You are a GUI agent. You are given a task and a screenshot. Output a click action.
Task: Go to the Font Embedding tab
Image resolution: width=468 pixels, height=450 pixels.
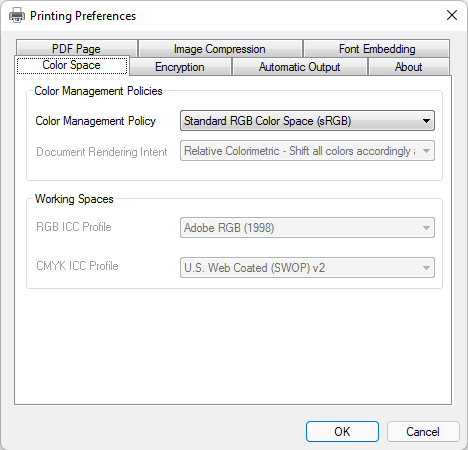[377, 49]
